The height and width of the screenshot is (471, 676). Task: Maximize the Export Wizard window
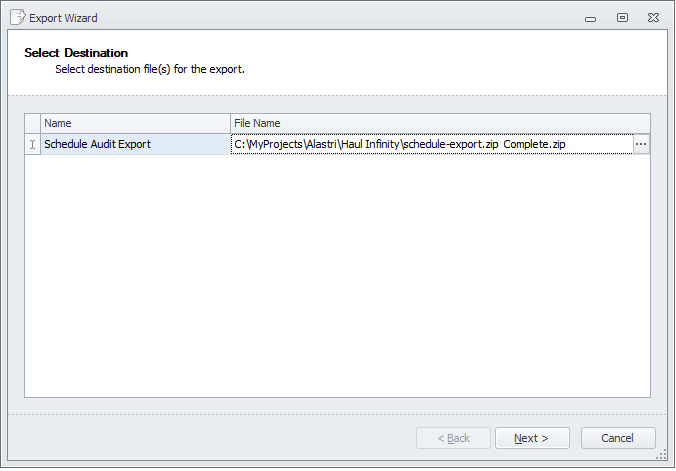click(622, 17)
